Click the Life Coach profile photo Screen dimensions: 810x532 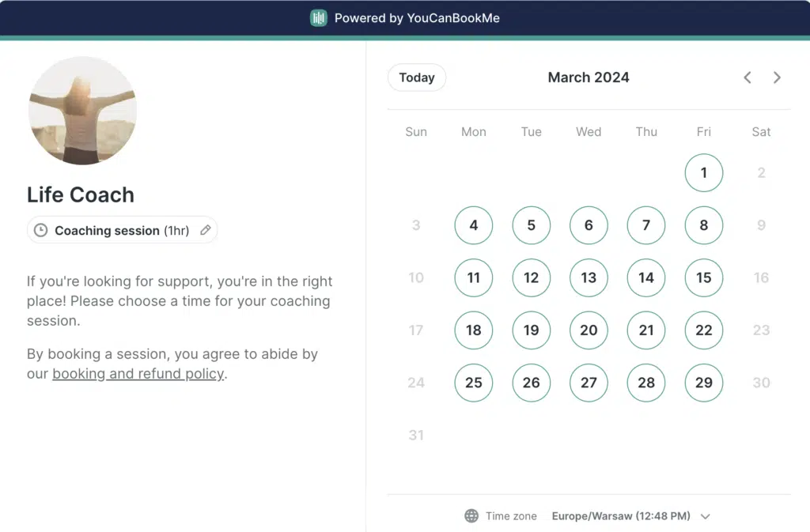[x=82, y=111]
